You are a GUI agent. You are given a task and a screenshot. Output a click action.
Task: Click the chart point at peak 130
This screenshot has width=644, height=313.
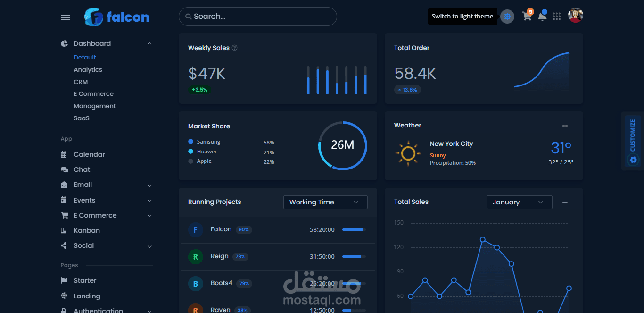click(482, 239)
